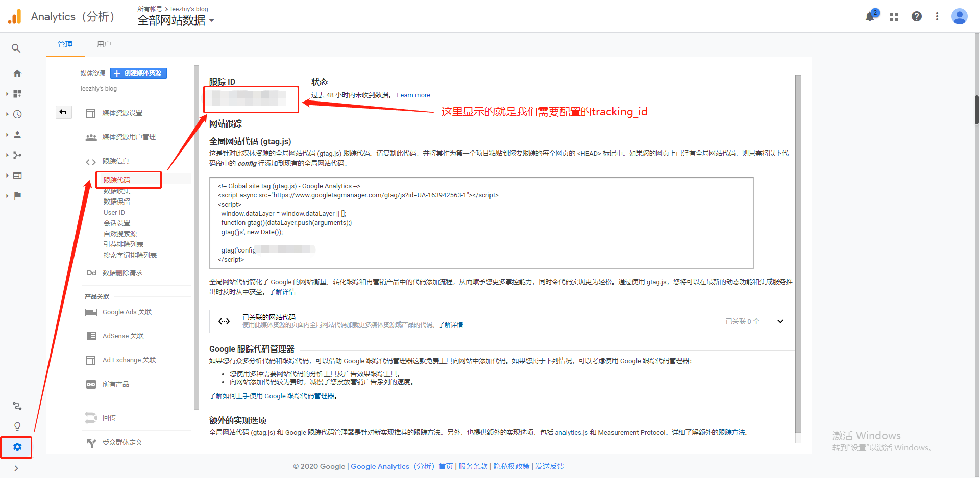Image resolution: width=980 pixels, height=478 pixels.
Task: Expand the 已关联的网站代码 section chevron
Action: click(780, 321)
